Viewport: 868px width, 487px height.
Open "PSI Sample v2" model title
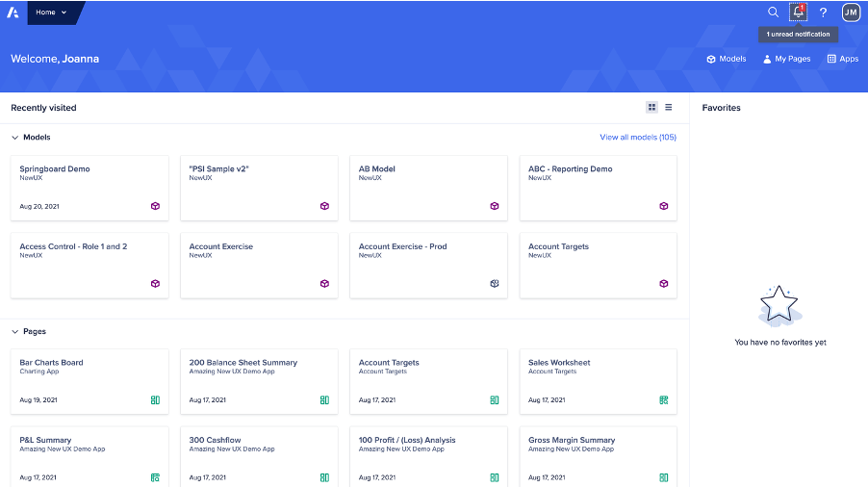218,168
